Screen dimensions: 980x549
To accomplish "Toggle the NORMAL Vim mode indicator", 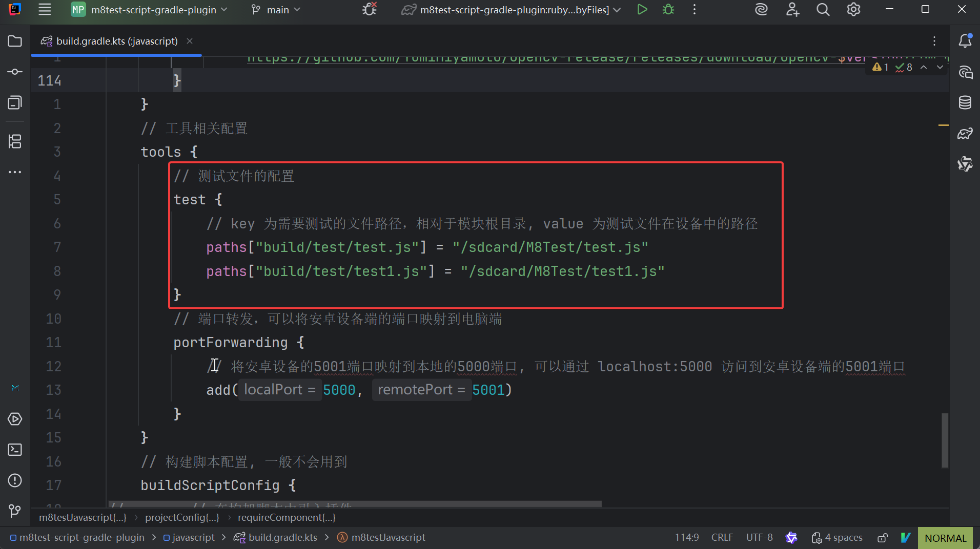I will [x=945, y=538].
